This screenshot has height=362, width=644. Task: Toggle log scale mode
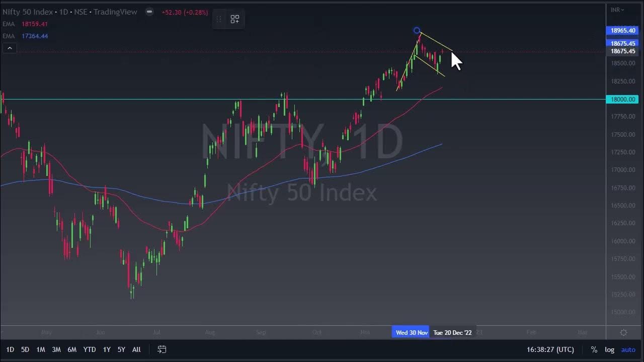click(609, 349)
